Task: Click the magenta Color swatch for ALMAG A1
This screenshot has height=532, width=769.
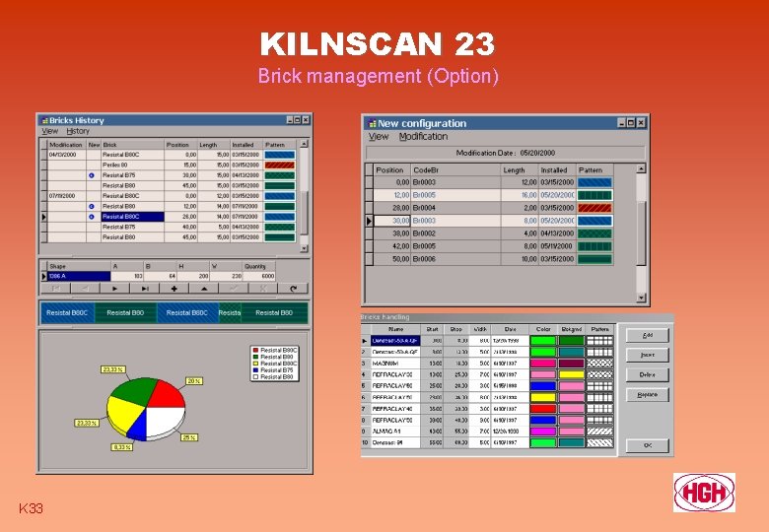Action: 543,432
